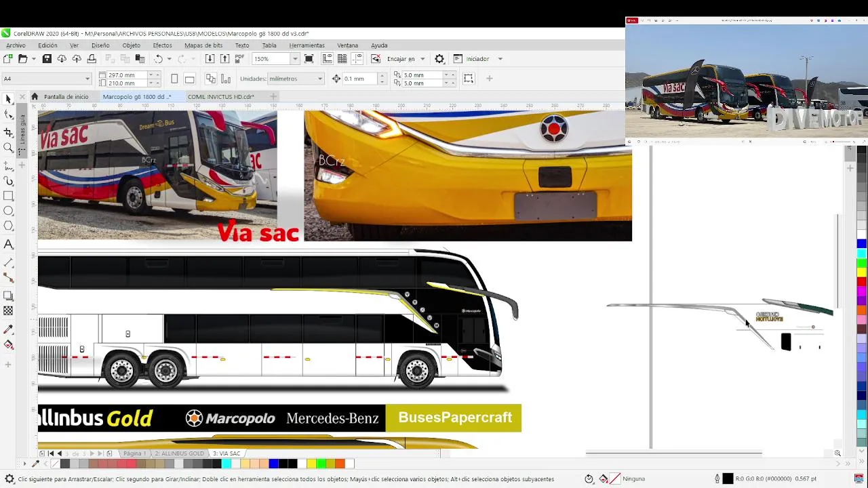The width and height of the screenshot is (868, 488).
Task: Select the Shape edit tool
Action: 8,115
